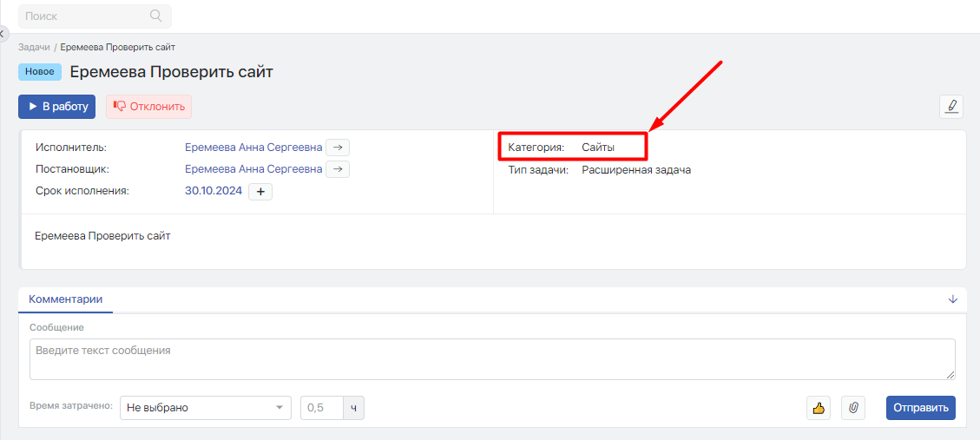The height and width of the screenshot is (440, 980).
Task: Click the deadline date 30.10.2024
Action: [212, 192]
